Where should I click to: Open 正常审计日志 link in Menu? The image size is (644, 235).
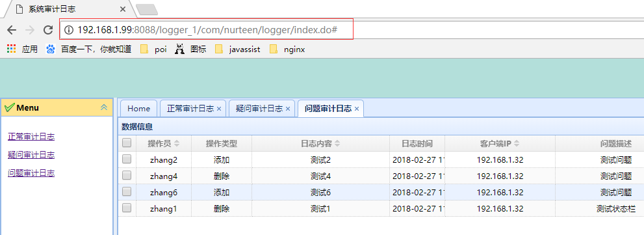coord(31,137)
